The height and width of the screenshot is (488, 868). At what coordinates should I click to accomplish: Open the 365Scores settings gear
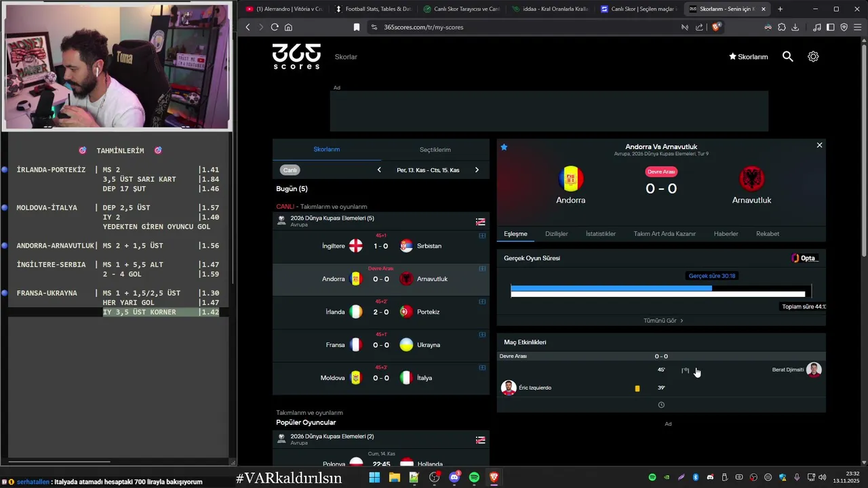[813, 57]
